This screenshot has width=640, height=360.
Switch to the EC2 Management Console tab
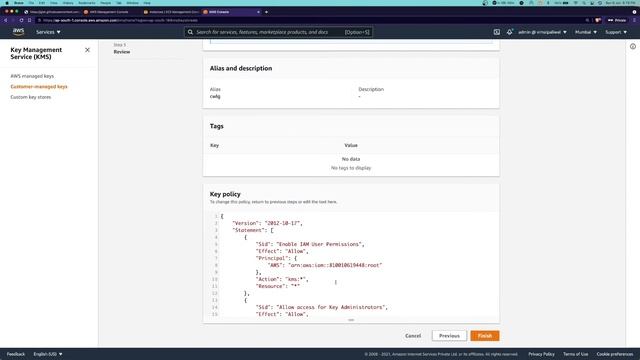click(x=171, y=12)
